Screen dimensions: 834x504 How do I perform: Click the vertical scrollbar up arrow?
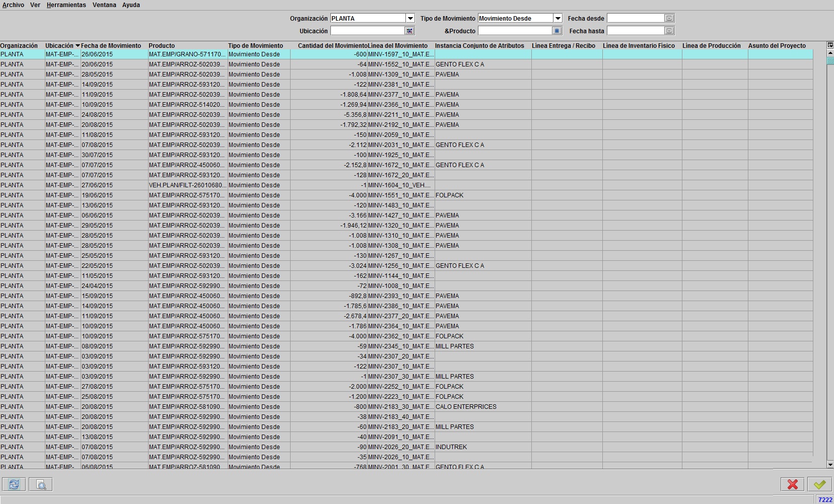830,53
